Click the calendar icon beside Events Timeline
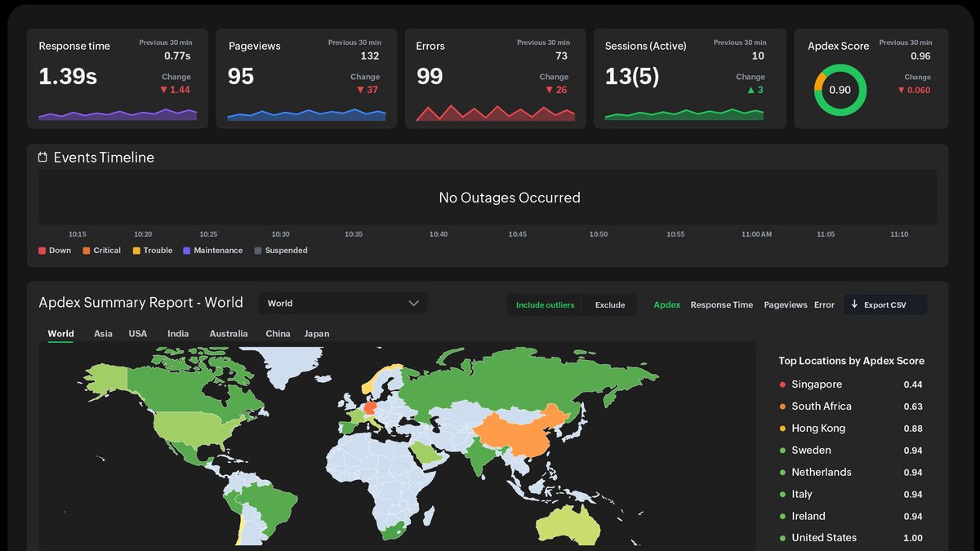The image size is (980, 551). click(42, 158)
